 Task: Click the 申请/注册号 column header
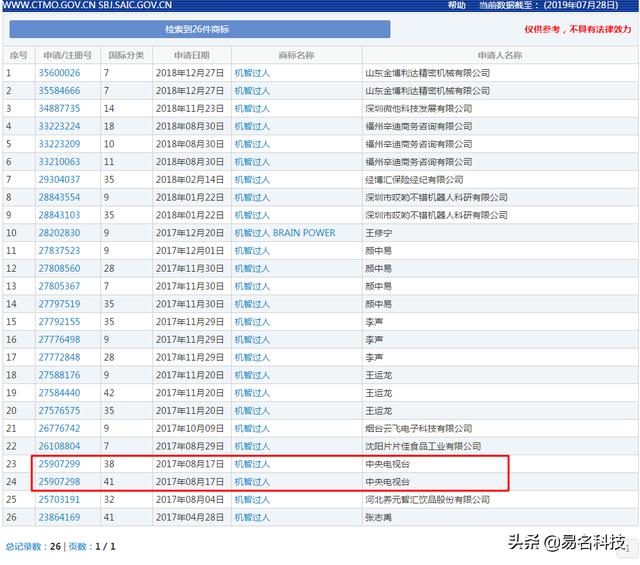coord(67,55)
